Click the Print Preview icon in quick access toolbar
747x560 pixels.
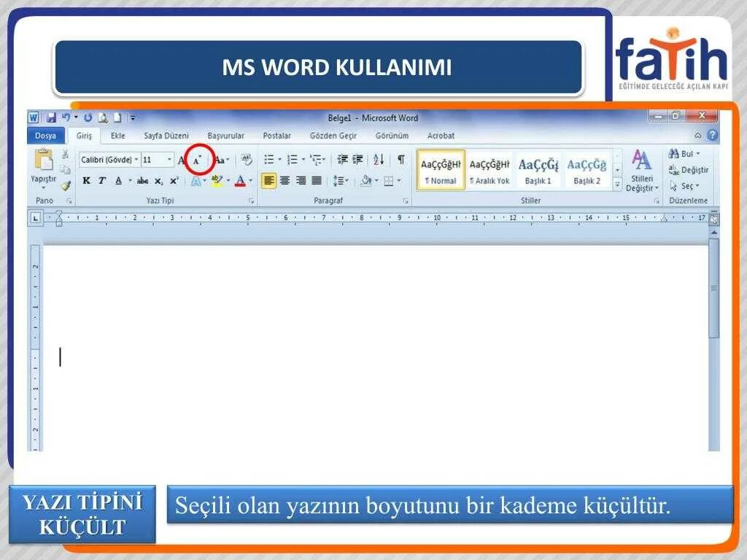(103, 117)
